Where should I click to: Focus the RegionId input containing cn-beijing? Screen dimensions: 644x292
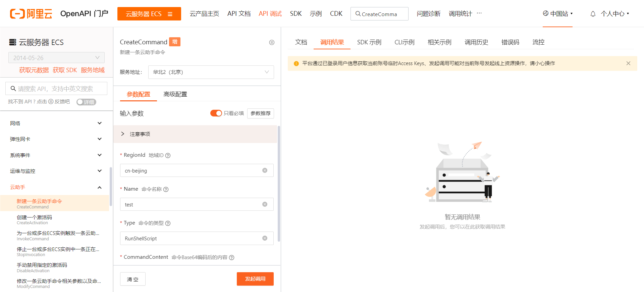coord(197,171)
